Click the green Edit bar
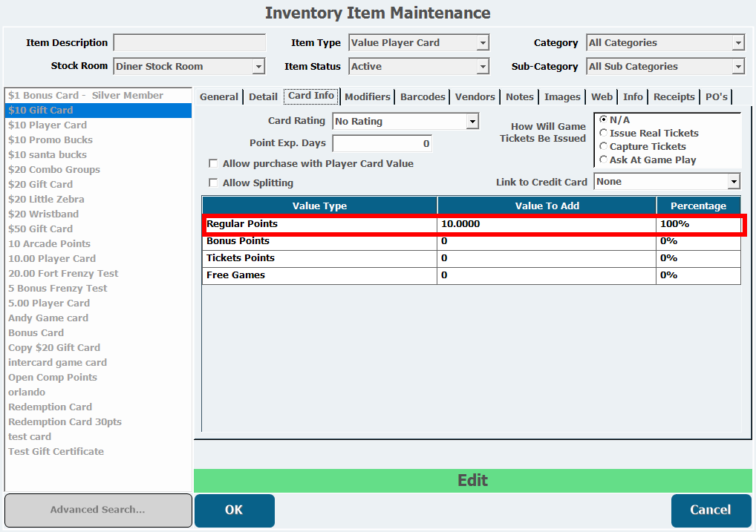Viewport: 756px width, 532px height. tap(472, 481)
